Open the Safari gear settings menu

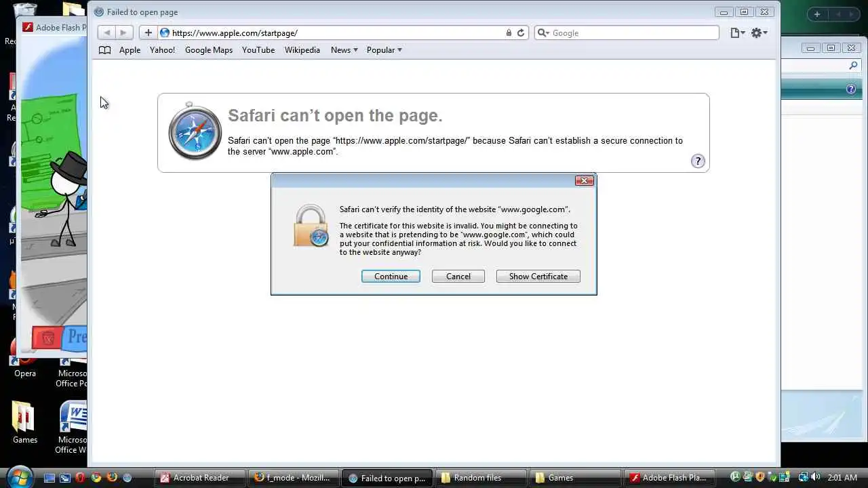(759, 33)
